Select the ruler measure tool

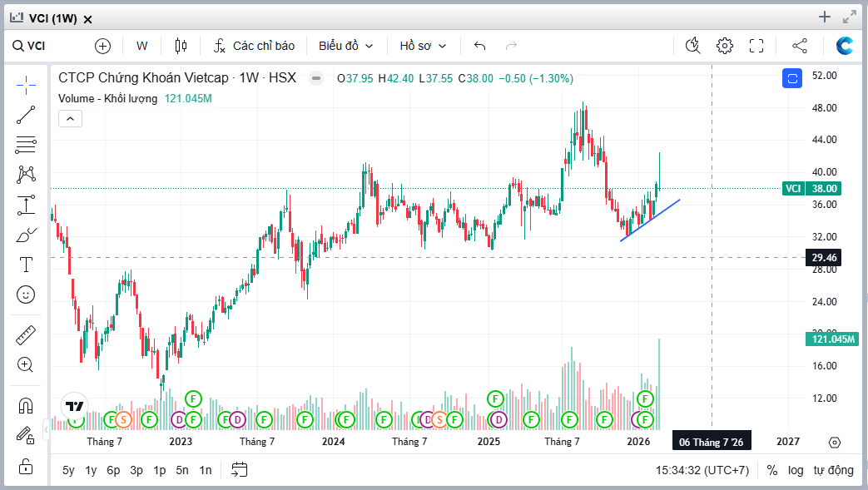point(26,334)
